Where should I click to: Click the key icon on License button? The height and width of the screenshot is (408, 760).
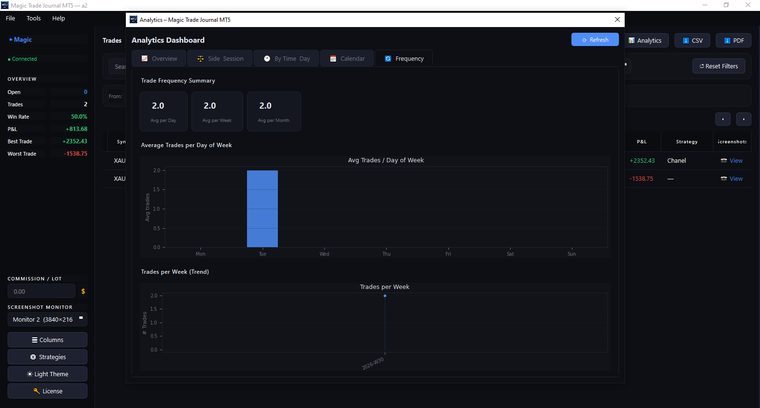pyautogui.click(x=36, y=391)
